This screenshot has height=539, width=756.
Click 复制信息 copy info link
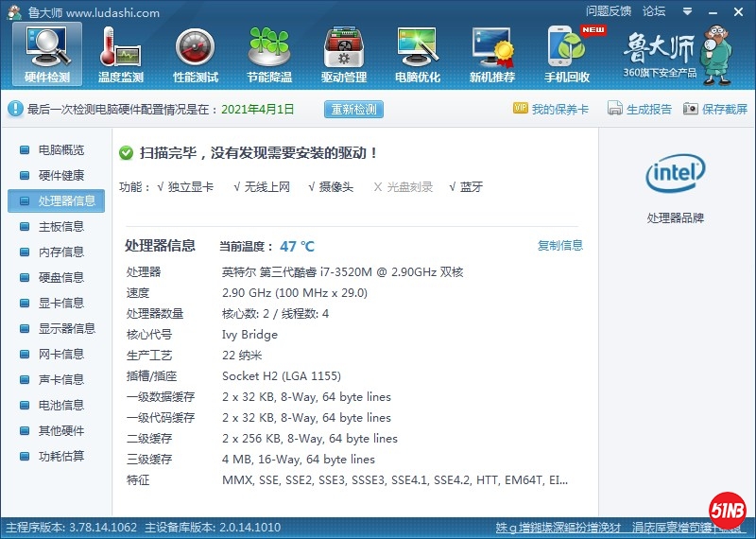click(x=559, y=246)
